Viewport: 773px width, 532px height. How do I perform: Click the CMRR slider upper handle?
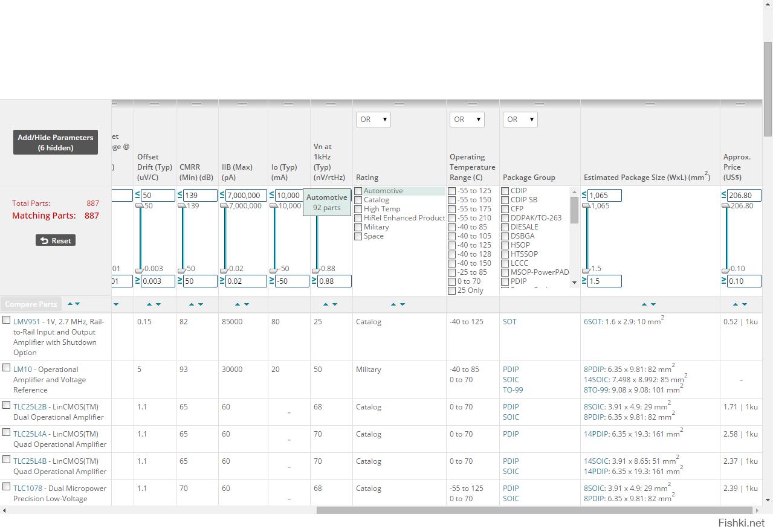[181, 206]
